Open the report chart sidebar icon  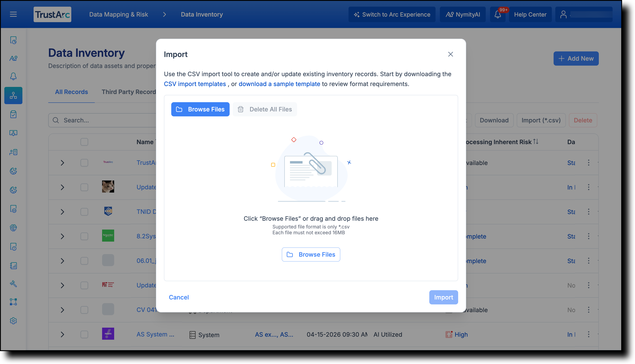point(13,265)
